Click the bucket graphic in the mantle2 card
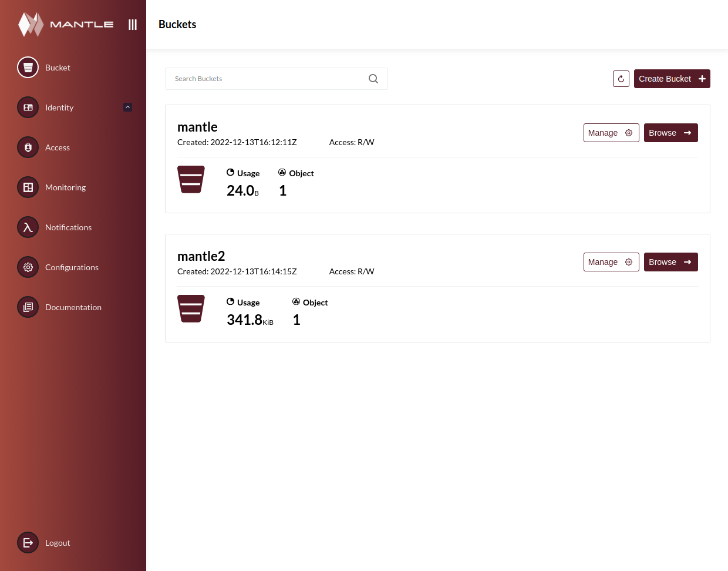The image size is (728, 571). pyautogui.click(x=191, y=308)
